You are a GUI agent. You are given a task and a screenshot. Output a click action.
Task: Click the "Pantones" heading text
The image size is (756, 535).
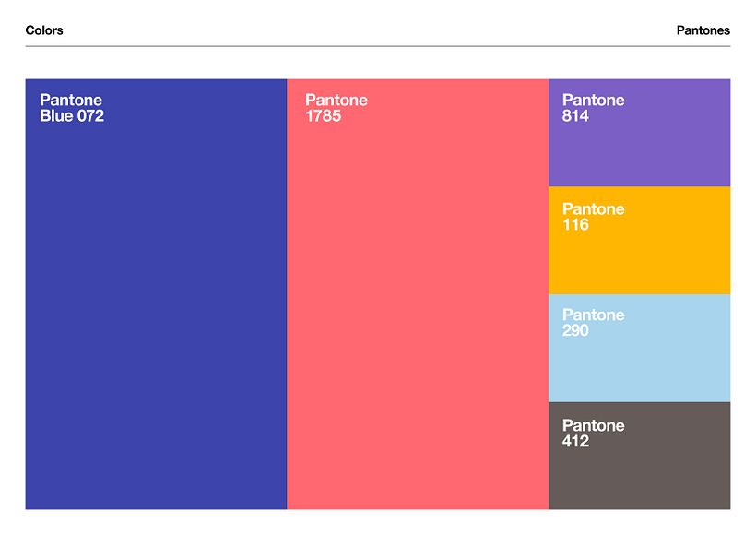click(x=703, y=30)
